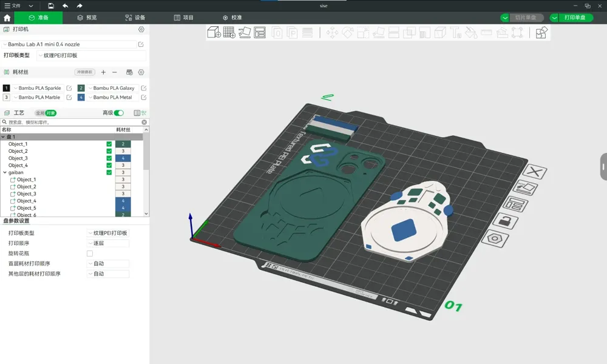Viewport: 607px width, 364px height.
Task: Click the plate lock icon
Action: 506,221
